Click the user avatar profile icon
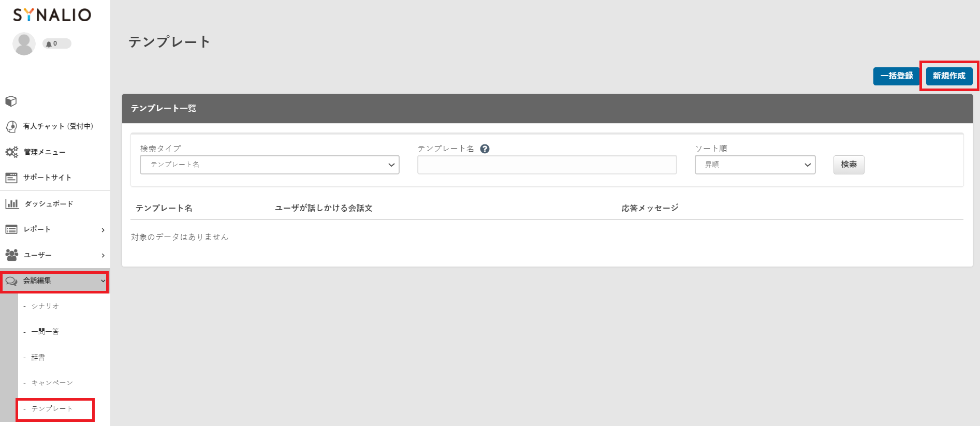The image size is (980, 426). (24, 44)
